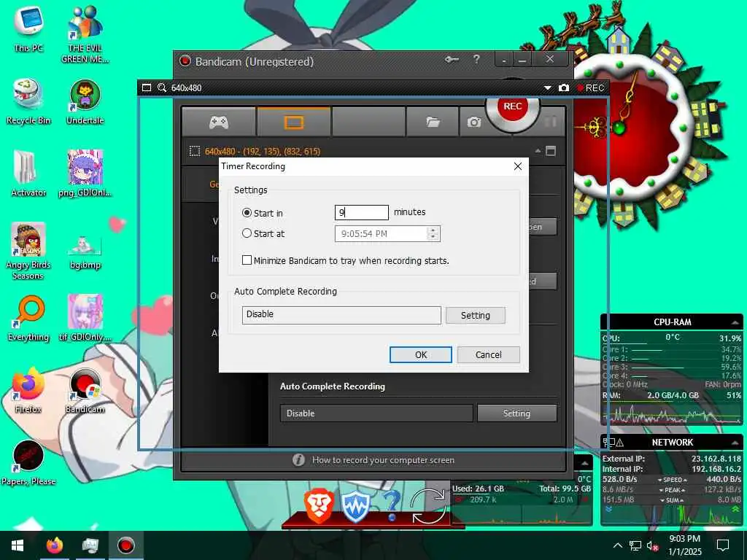Click the magnifier icon next to 640x480
Screen dimensions: 747x560
click(162, 87)
